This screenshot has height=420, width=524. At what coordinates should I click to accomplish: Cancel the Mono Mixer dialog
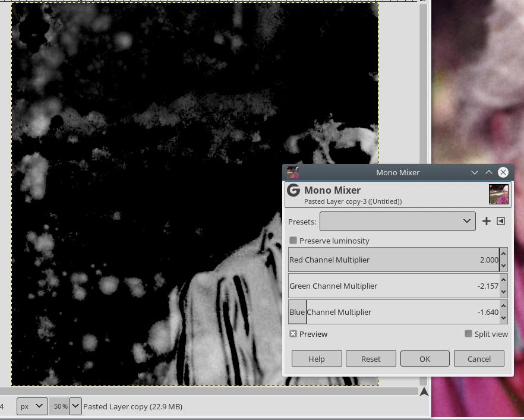pos(479,359)
